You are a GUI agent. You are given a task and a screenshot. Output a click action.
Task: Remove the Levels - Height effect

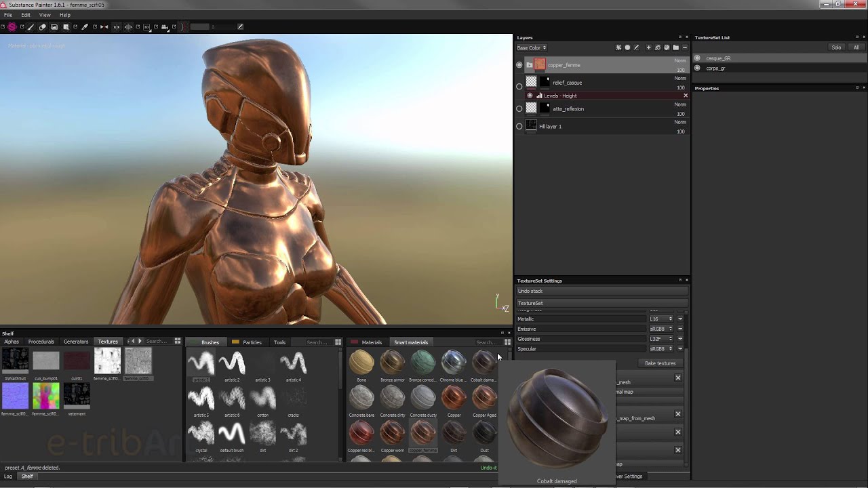click(x=686, y=96)
